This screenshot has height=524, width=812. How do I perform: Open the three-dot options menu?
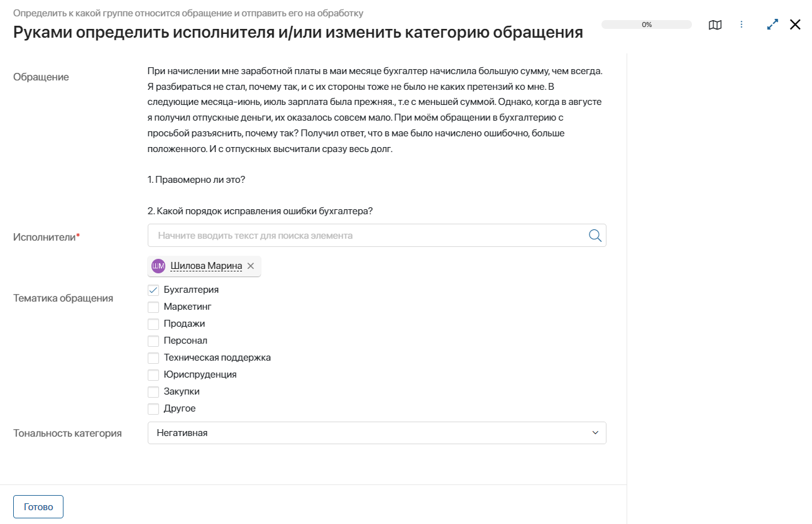(742, 25)
